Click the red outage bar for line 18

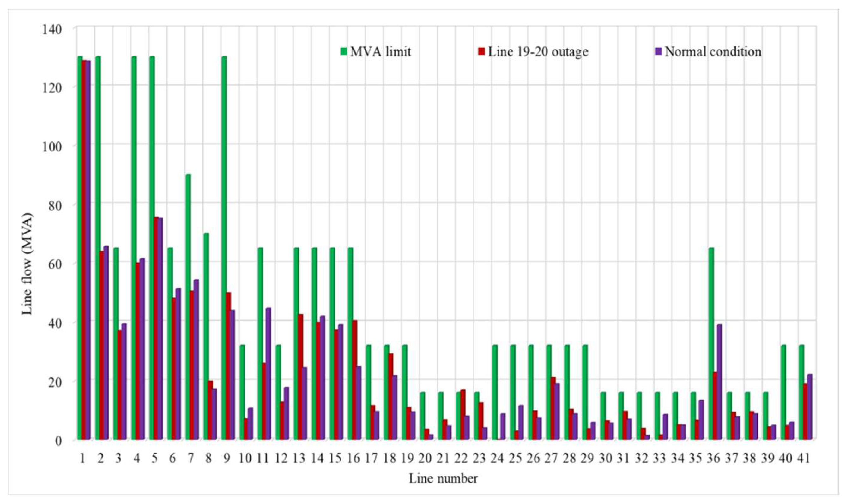click(x=390, y=396)
